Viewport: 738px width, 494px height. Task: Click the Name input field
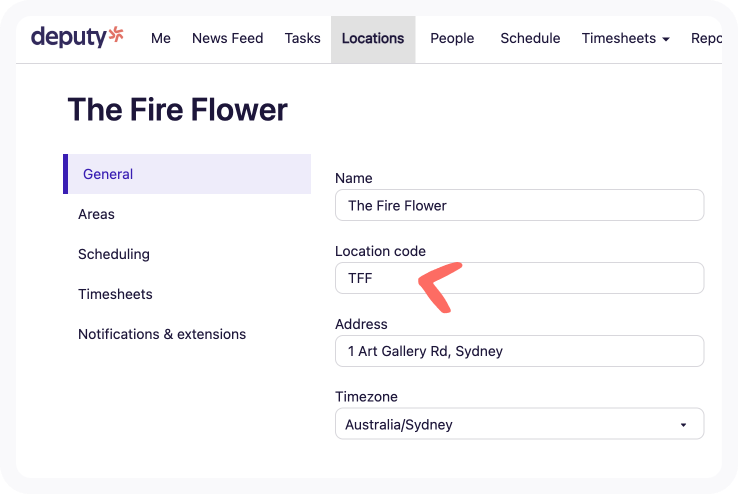[520, 205]
